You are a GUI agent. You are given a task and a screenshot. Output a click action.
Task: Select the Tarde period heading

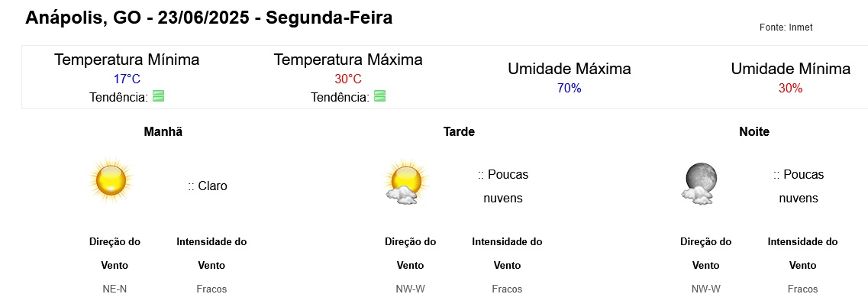459,132
